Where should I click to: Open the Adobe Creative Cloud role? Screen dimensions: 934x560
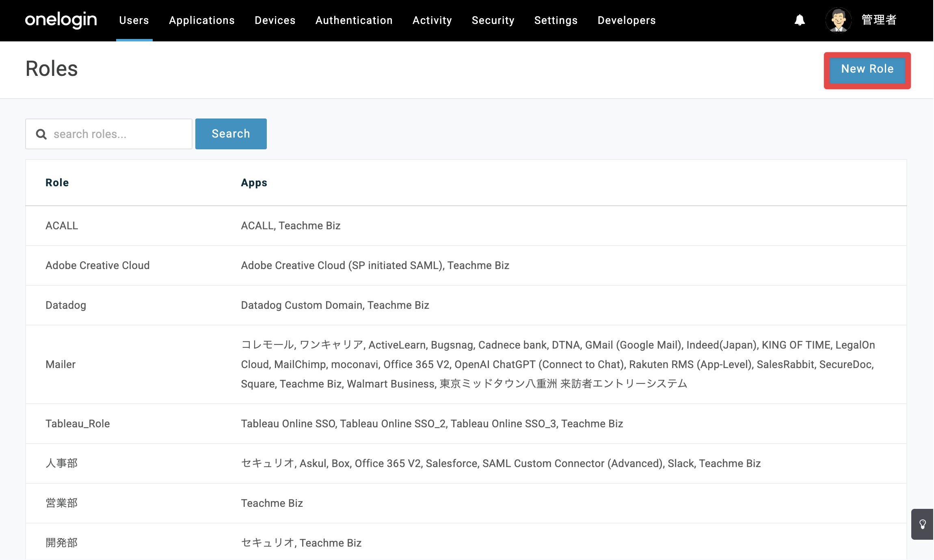click(97, 265)
